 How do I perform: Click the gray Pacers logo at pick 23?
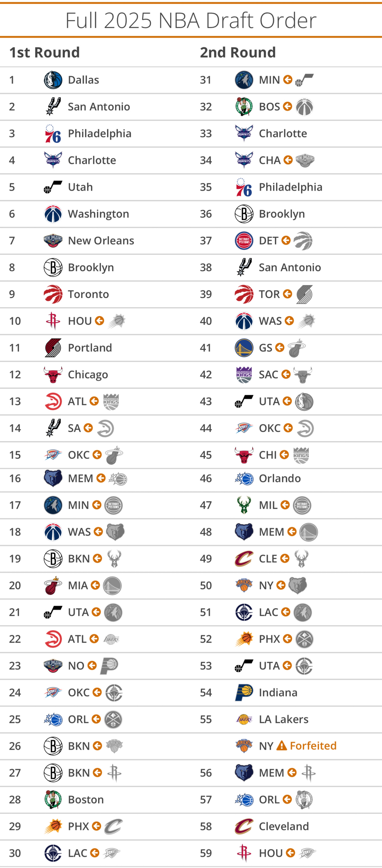tap(109, 666)
